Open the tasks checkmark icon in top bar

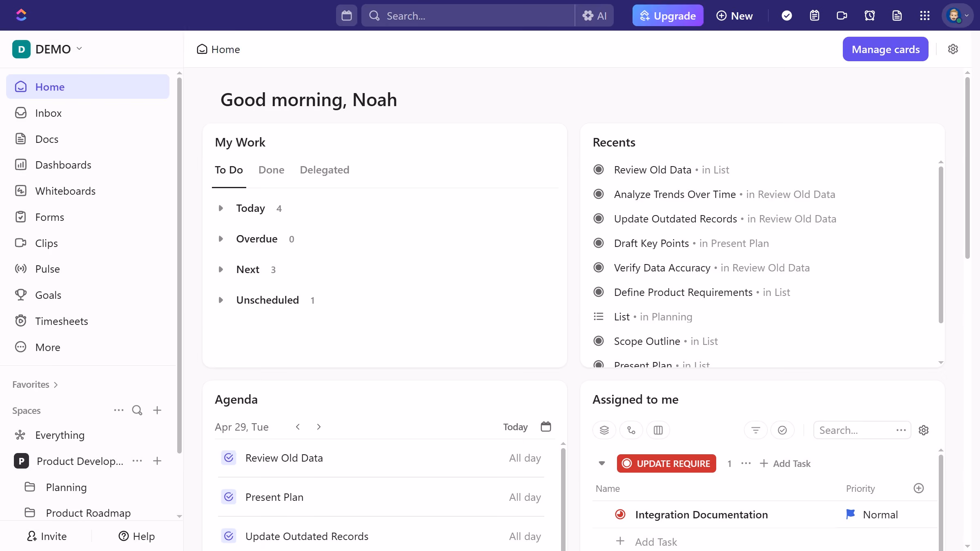787,16
